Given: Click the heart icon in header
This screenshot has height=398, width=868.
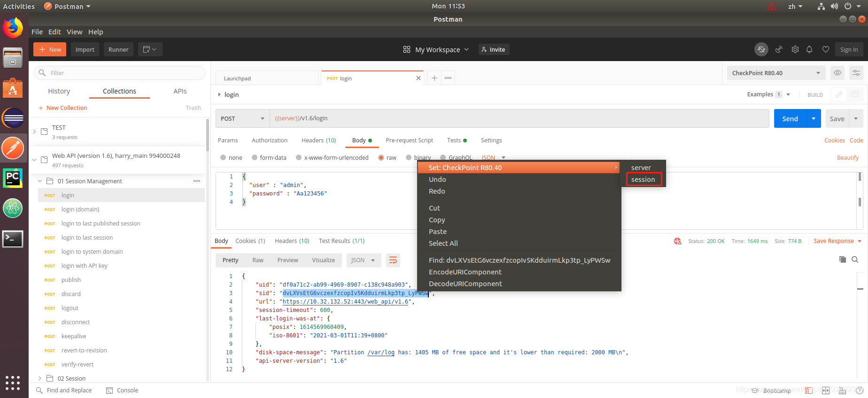Looking at the screenshot, I should pos(826,49).
